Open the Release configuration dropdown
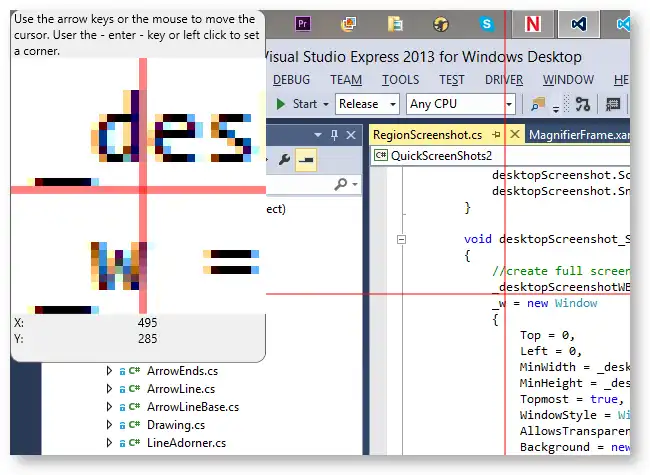Viewport: 650px width, 475px height. coord(367,104)
